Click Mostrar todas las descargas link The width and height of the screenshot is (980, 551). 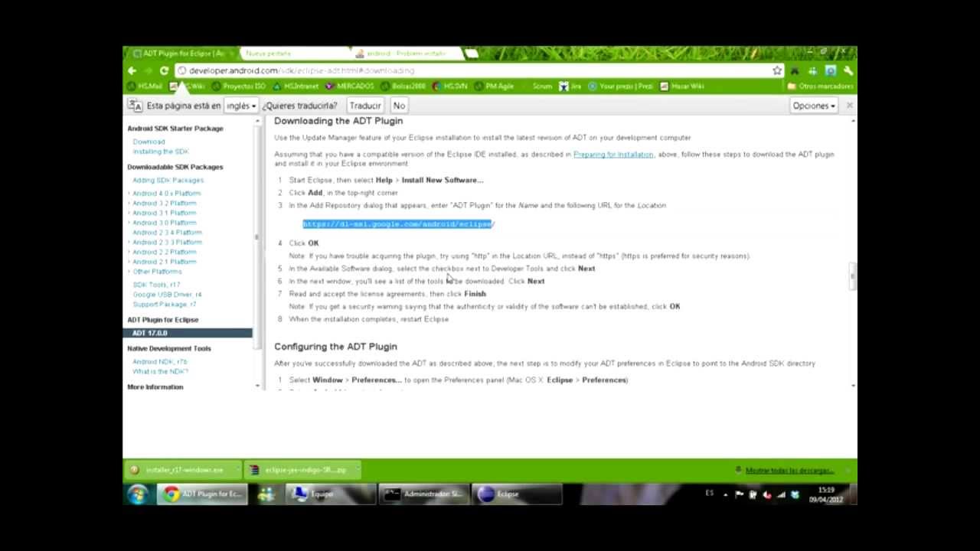789,471
